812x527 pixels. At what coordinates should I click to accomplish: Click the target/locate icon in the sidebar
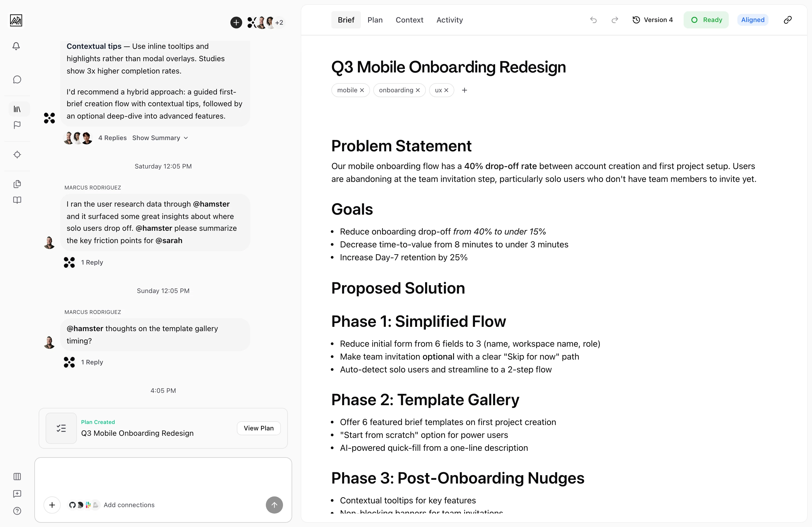point(17,155)
